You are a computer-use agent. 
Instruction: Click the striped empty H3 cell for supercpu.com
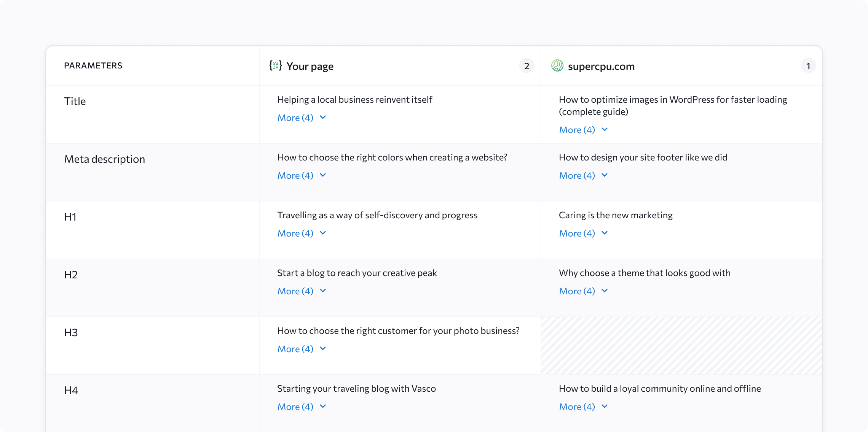[681, 345]
